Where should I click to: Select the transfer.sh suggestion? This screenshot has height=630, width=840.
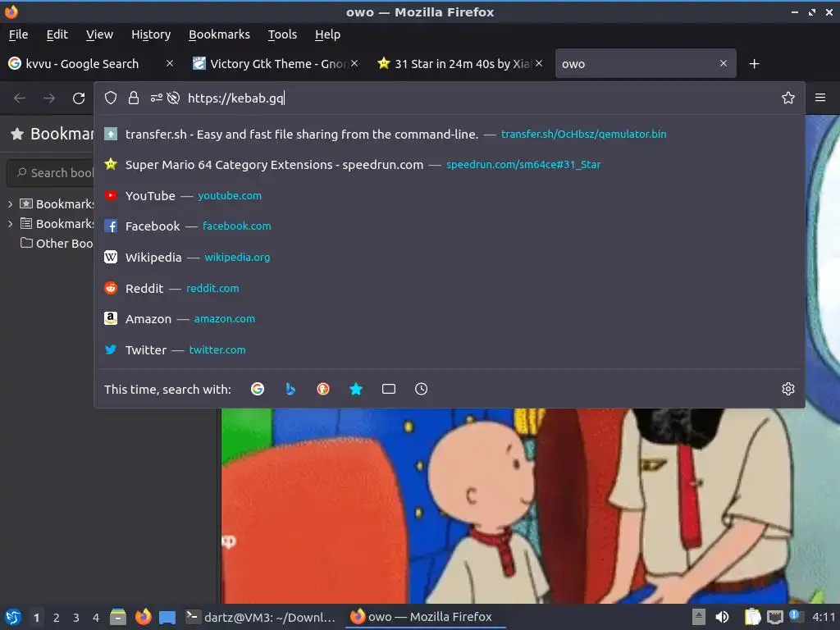pyautogui.click(x=449, y=134)
